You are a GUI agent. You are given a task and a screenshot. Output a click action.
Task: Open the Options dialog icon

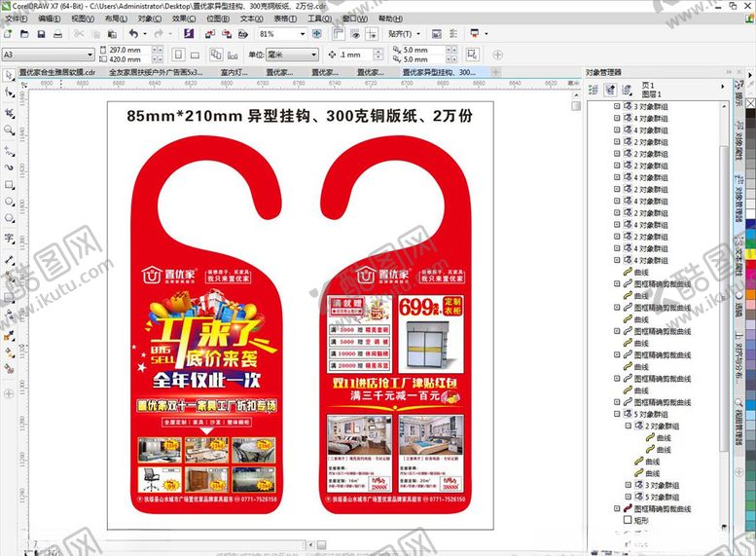pyautogui.click(x=453, y=34)
